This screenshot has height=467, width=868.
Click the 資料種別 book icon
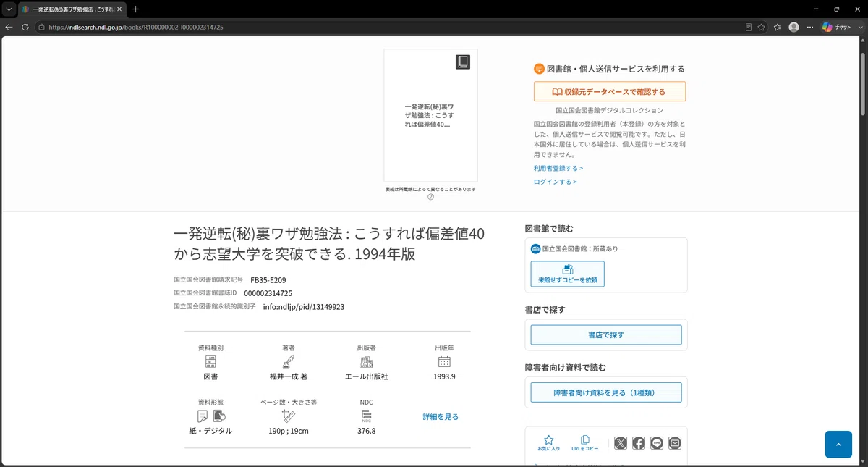[x=210, y=361]
